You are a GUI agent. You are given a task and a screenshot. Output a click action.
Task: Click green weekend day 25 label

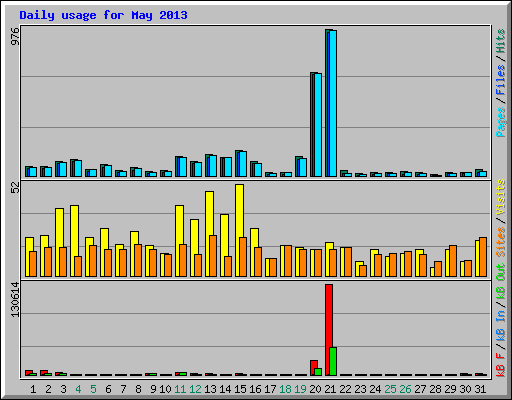point(390,389)
